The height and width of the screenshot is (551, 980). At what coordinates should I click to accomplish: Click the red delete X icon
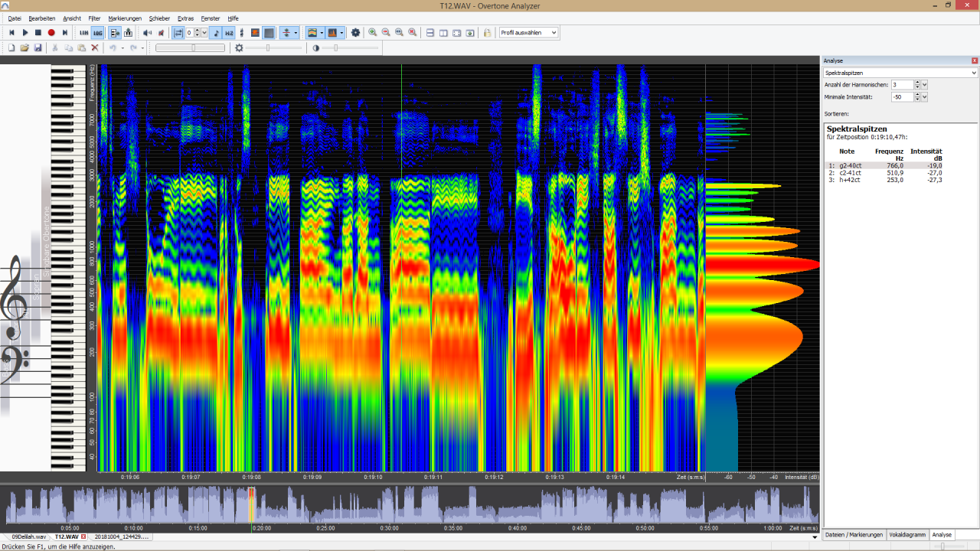pos(95,47)
